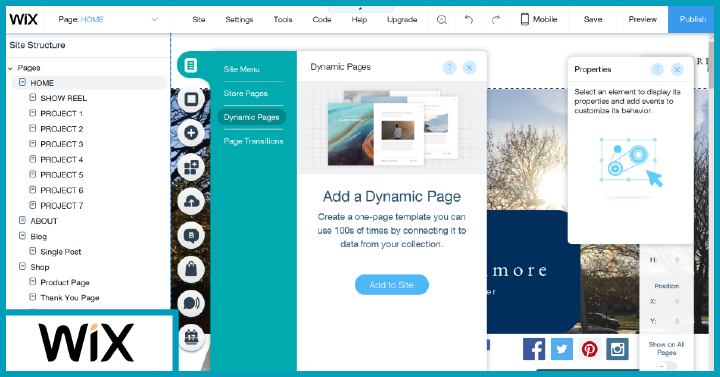Click the page icon beside Shop

click(22, 266)
